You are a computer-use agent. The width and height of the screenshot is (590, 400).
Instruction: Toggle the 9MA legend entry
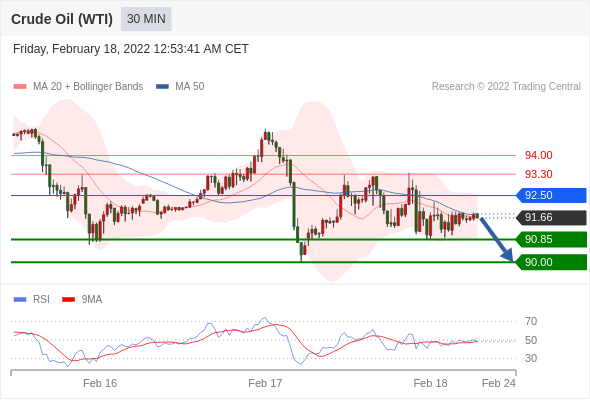[82, 299]
